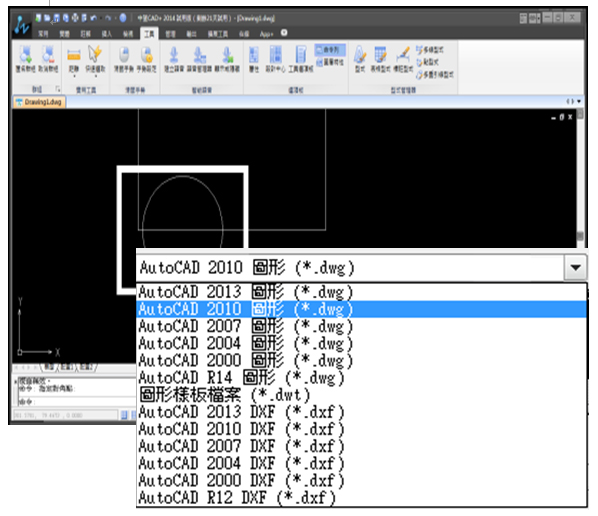
Task: Open the 屬性 properties palette
Action: [x=254, y=58]
